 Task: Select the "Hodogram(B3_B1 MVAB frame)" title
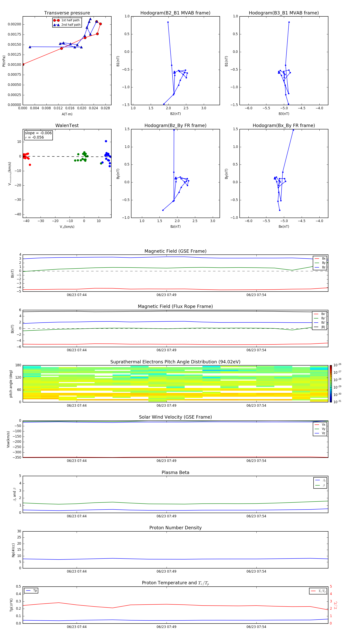[284, 13]
